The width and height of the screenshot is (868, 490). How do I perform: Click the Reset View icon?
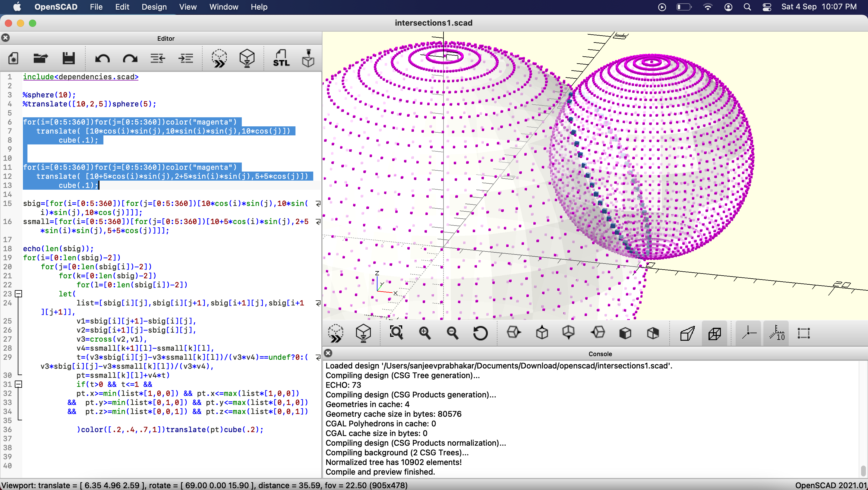click(480, 333)
